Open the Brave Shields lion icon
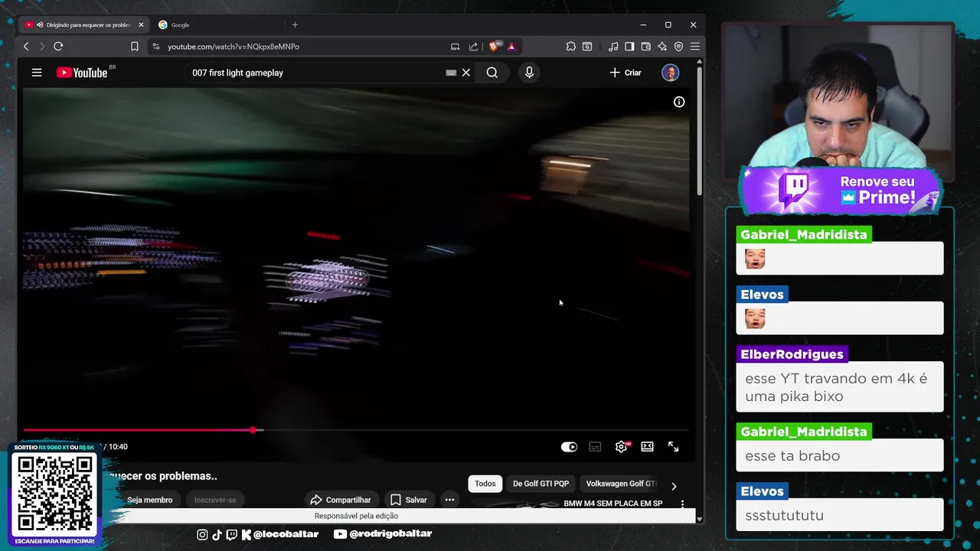Image resolution: width=980 pixels, height=551 pixels. [x=495, y=47]
